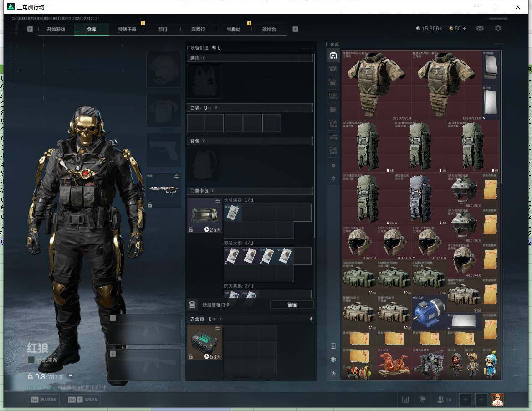Open the weight detail list icon
The height and width of the screenshot is (411, 532).
[70, 376]
